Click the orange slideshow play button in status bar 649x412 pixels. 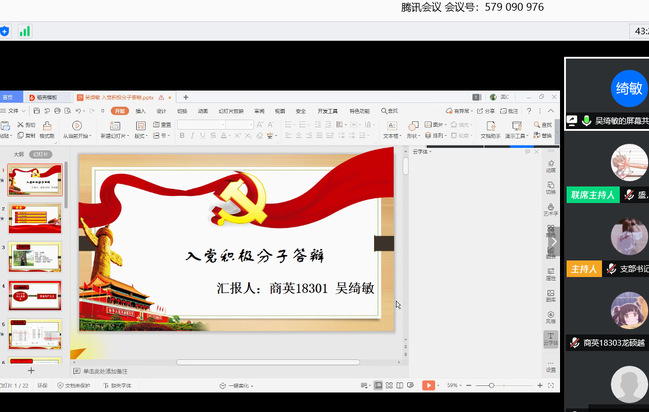pos(428,385)
